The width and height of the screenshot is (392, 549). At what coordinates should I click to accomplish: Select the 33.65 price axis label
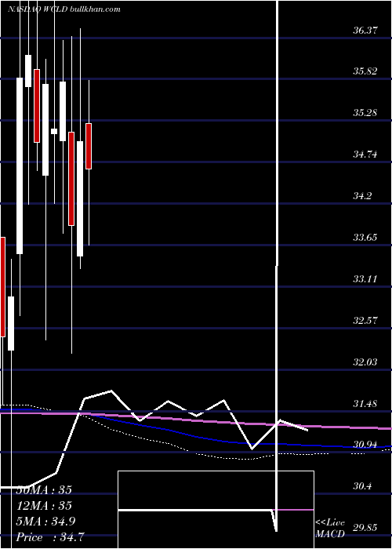click(365, 238)
